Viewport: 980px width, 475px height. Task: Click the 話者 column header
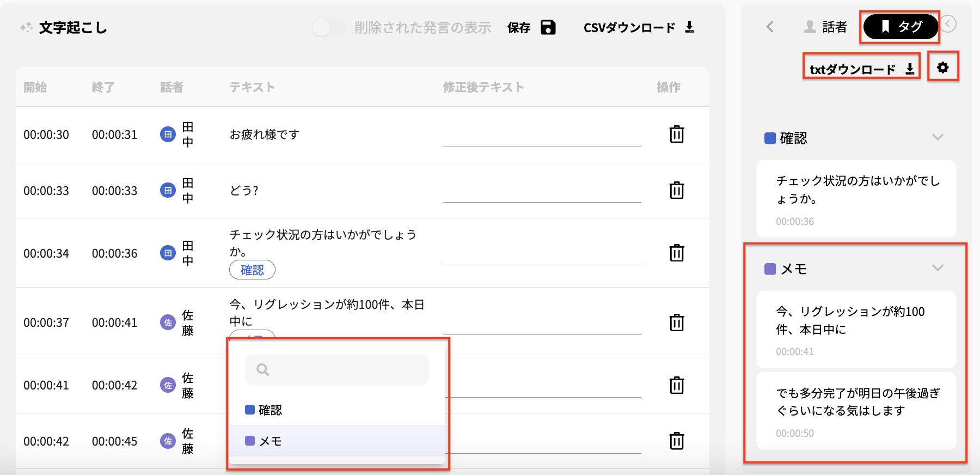coord(172,87)
